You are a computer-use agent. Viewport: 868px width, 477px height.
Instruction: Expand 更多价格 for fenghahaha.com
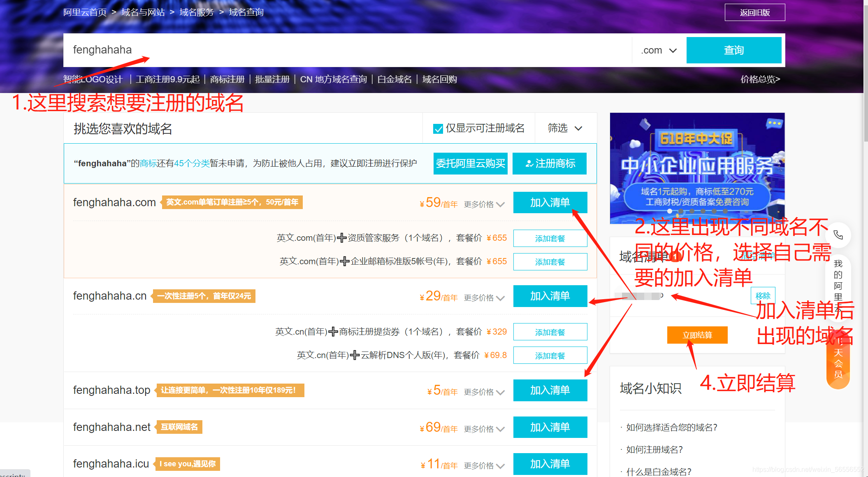[x=484, y=204]
